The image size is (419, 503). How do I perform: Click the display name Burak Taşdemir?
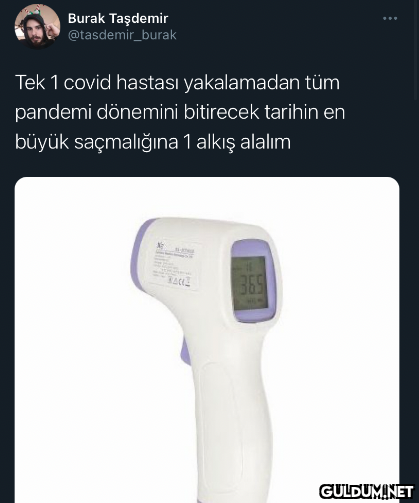(118, 19)
